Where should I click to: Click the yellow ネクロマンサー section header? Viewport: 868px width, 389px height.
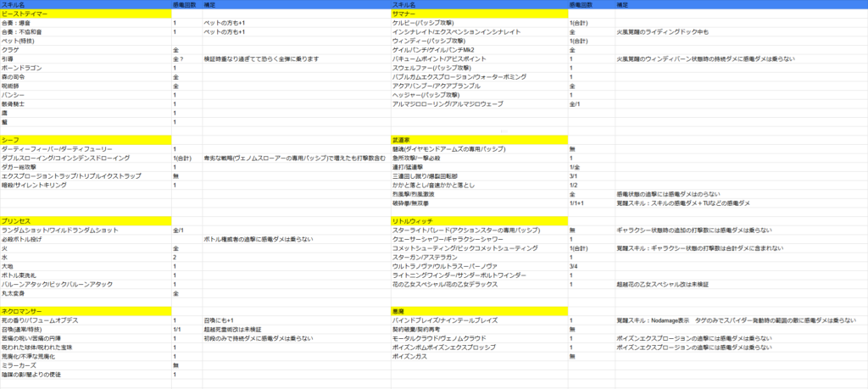[x=85, y=311]
